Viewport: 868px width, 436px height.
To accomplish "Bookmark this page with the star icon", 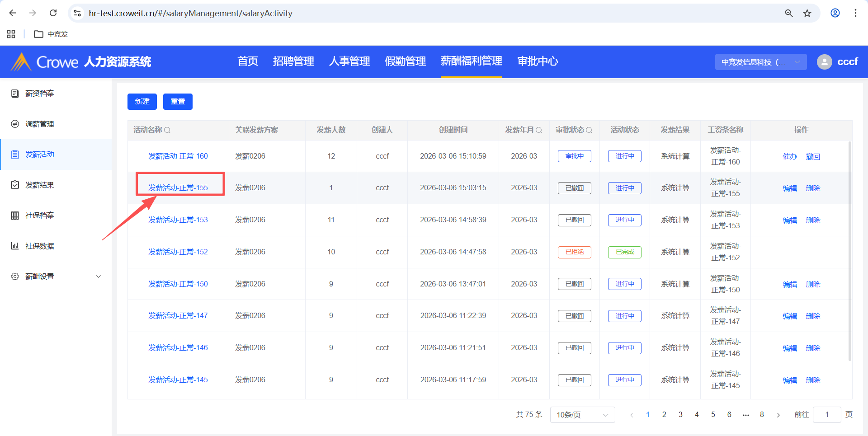I will (807, 13).
